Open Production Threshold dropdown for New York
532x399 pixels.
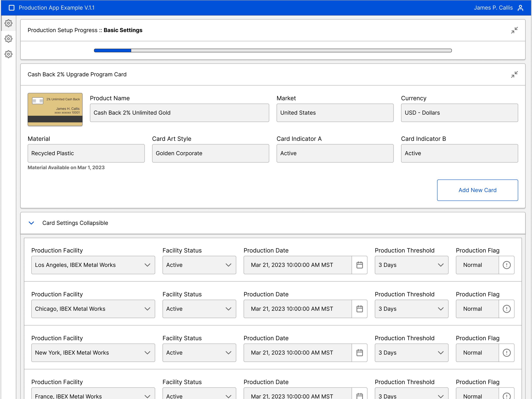point(411,353)
